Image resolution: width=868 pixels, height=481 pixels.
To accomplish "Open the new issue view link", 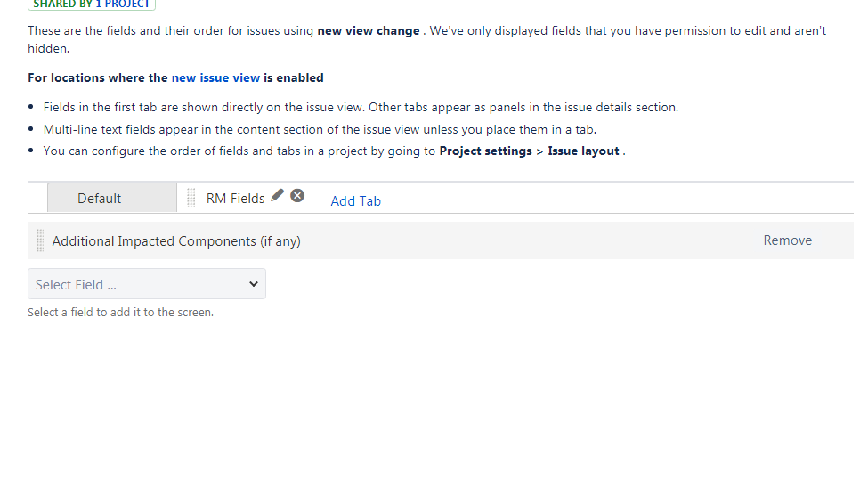I will [215, 78].
